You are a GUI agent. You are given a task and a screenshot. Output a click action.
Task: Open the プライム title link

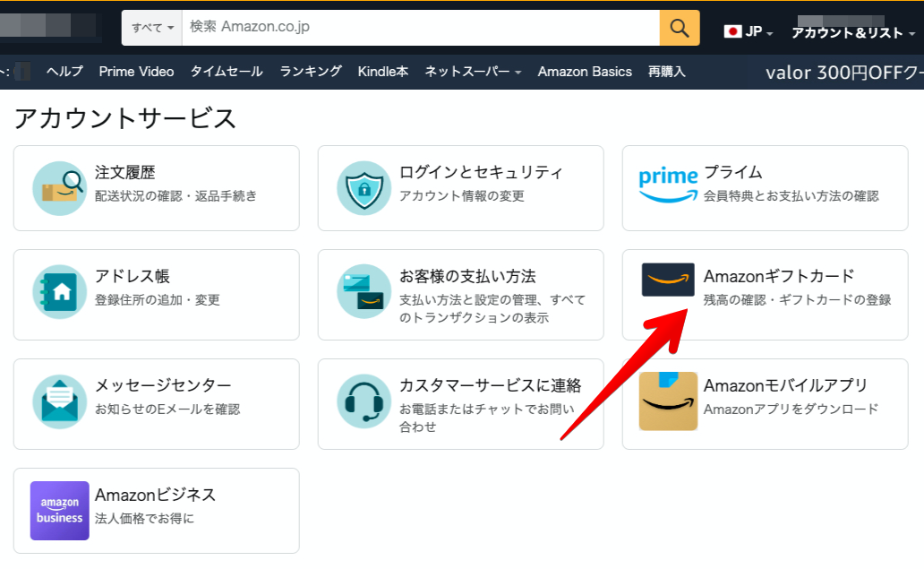pos(733,172)
